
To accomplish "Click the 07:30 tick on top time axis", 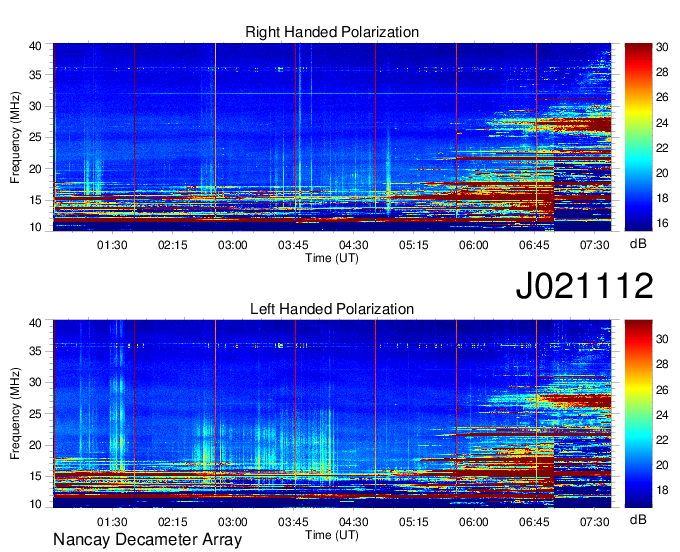I will tap(595, 245).
